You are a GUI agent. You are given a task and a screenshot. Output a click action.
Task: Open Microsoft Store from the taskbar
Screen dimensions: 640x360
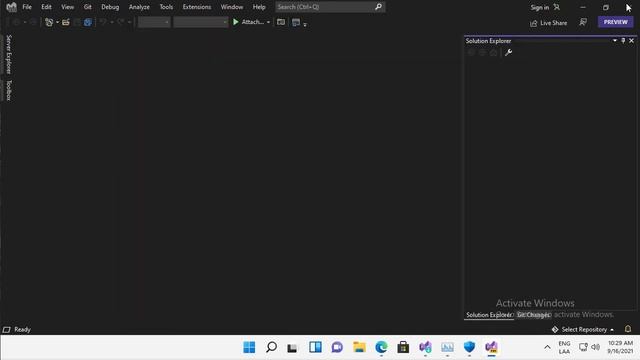(x=403, y=347)
